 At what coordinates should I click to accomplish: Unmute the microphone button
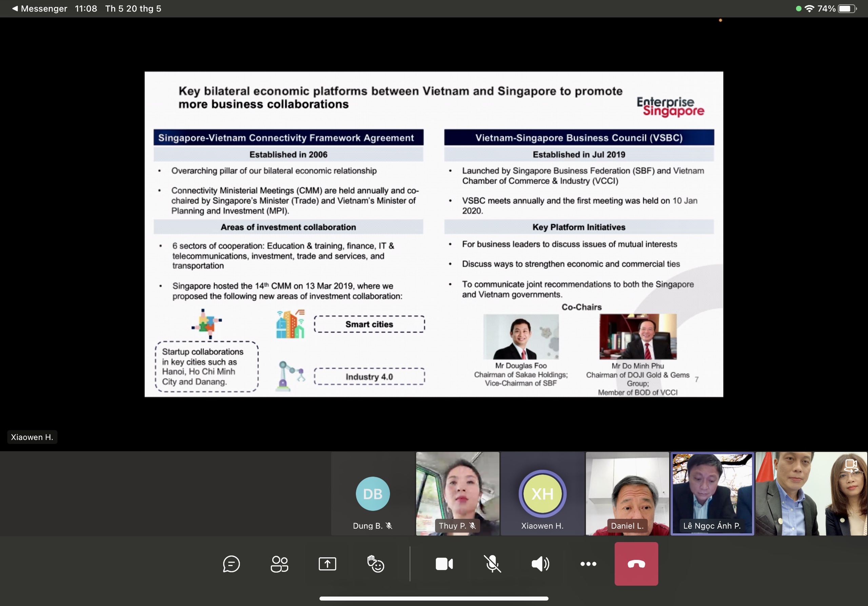point(492,564)
